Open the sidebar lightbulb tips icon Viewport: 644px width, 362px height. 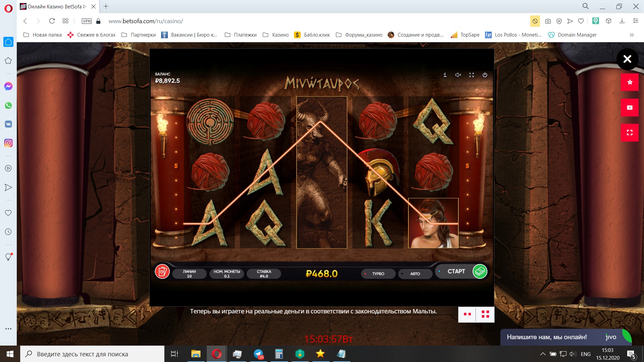click(x=8, y=257)
